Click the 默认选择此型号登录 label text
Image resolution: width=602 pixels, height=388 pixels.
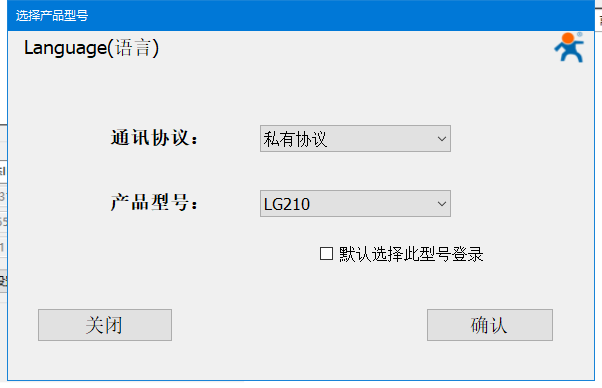pyautogui.click(x=411, y=254)
